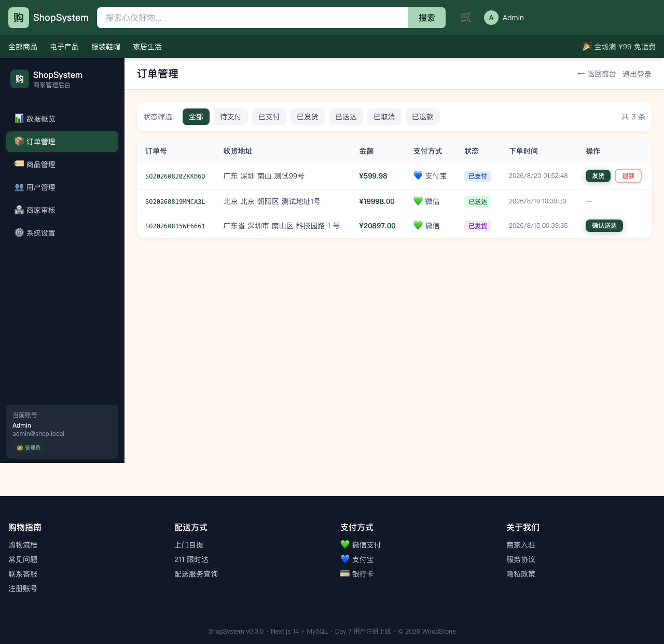This screenshot has width=664, height=644.
Task: Open 注册账号 footer link
Action: [x=23, y=588]
